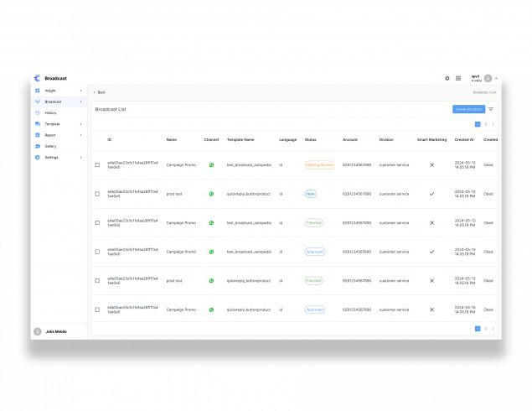Select the Broadcast item in sidebar

53,101
